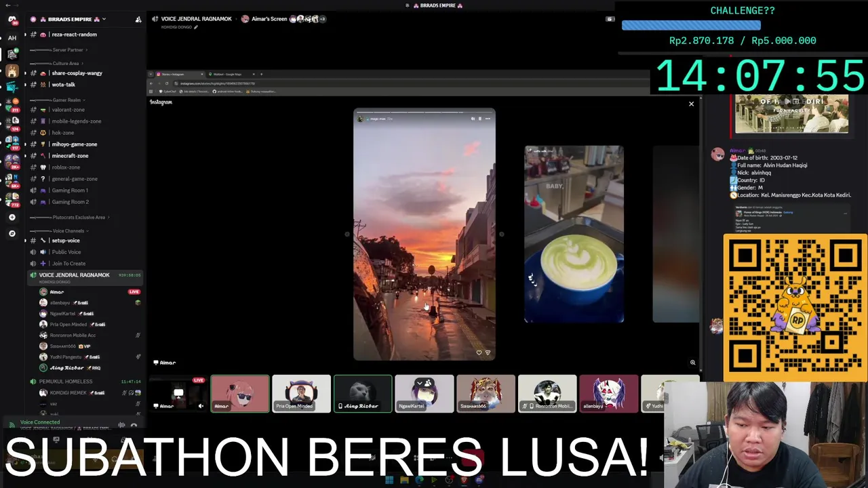Open server folder with 211 badge
This screenshot has width=868, height=488.
(x=12, y=104)
